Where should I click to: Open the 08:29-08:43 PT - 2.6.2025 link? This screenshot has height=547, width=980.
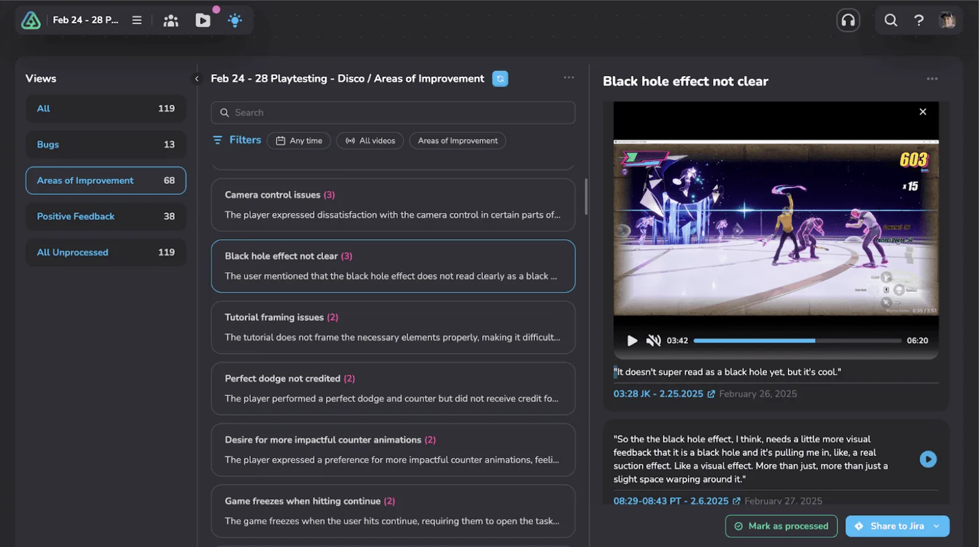[x=671, y=501]
